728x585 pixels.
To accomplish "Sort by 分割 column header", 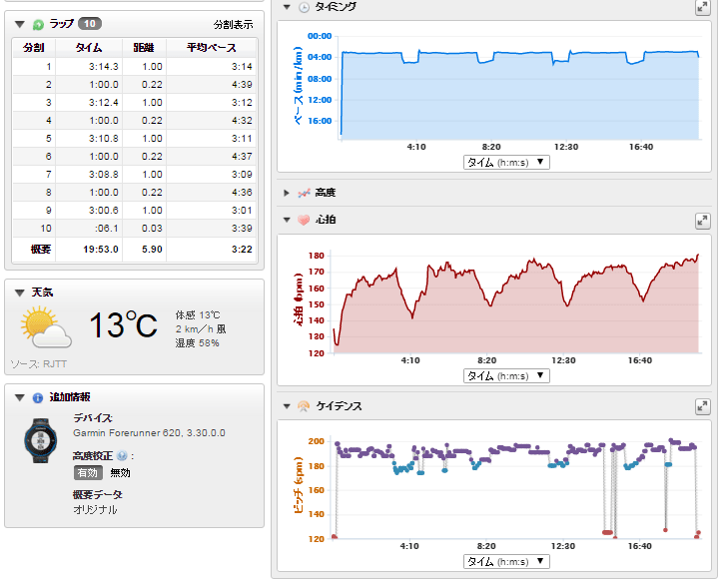I will coord(34,47).
